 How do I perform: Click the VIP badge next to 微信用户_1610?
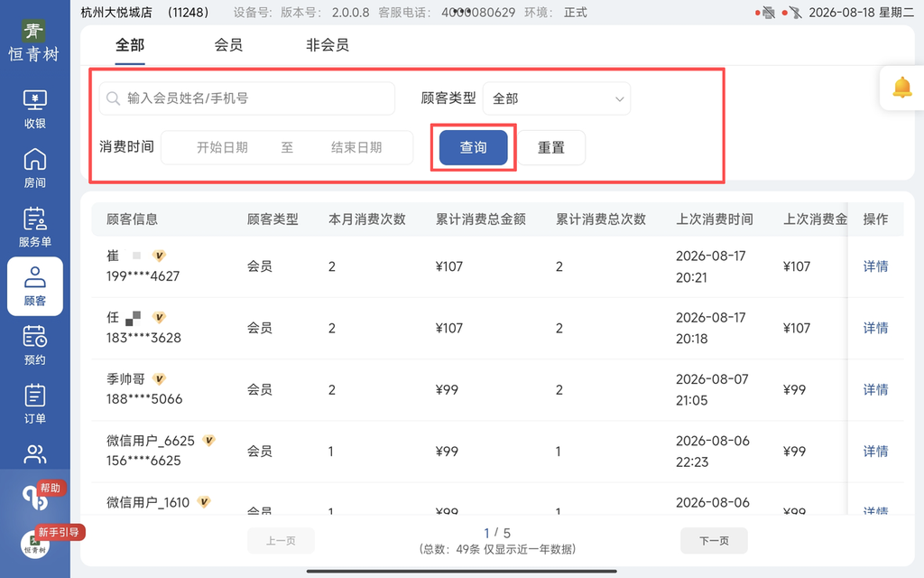click(x=203, y=502)
